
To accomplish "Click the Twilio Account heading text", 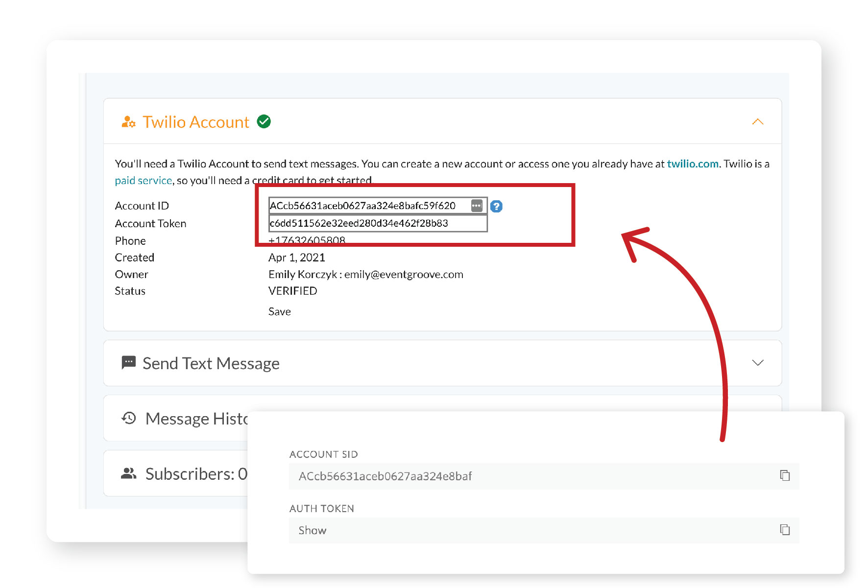I will pyautogui.click(x=196, y=122).
